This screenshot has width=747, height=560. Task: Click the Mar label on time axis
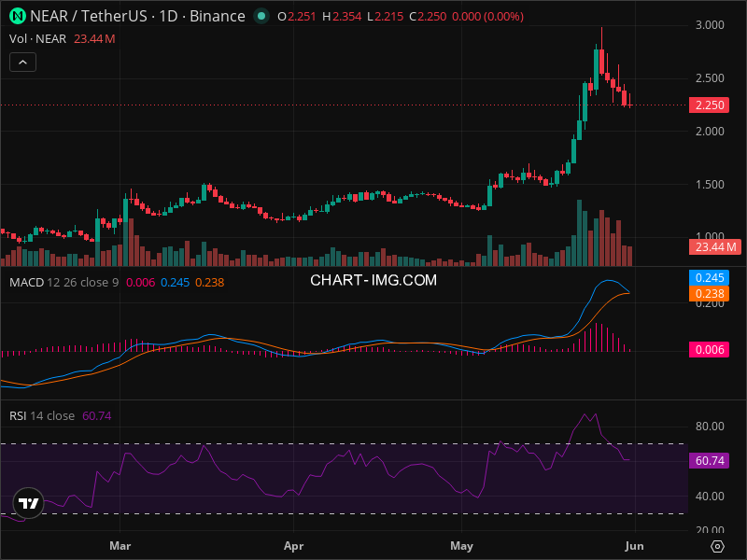[x=120, y=546]
